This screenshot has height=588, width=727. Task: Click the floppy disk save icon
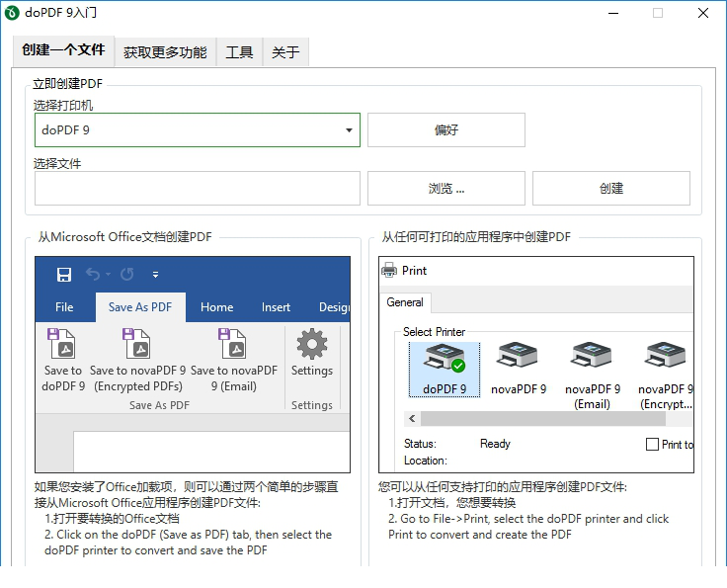click(64, 274)
